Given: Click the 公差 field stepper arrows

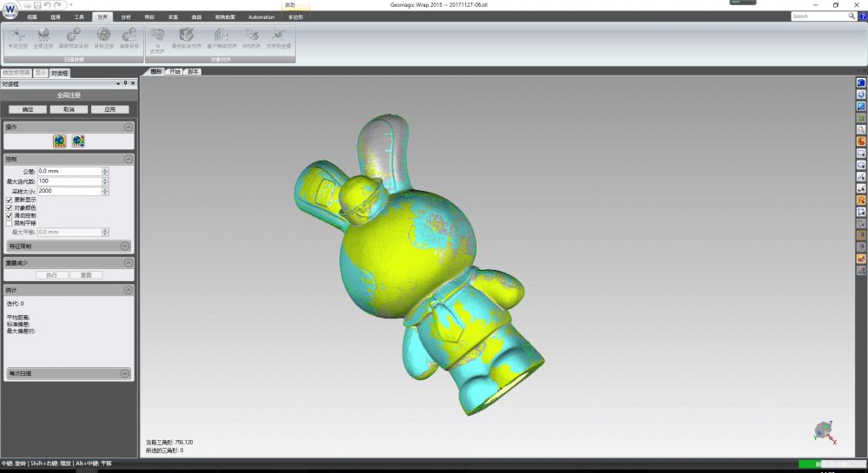Looking at the screenshot, I should pyautogui.click(x=105, y=172).
